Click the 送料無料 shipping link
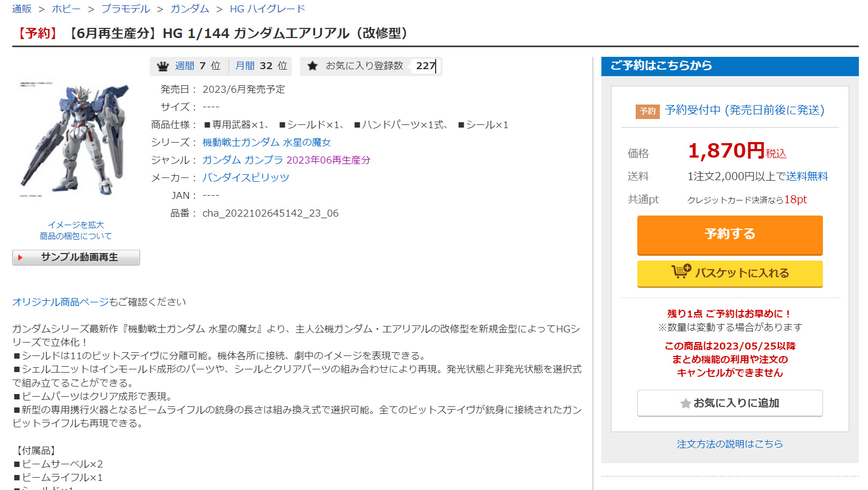Image resolution: width=868 pixels, height=490 pixels. [807, 176]
